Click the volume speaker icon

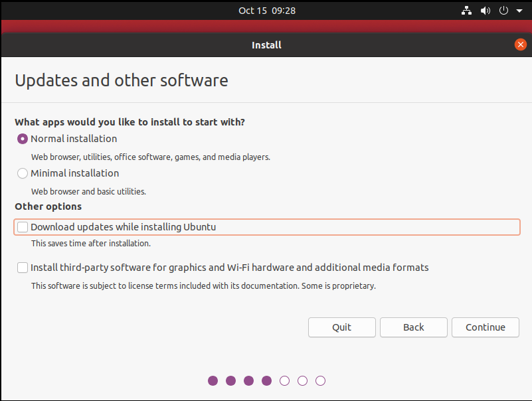(486, 11)
